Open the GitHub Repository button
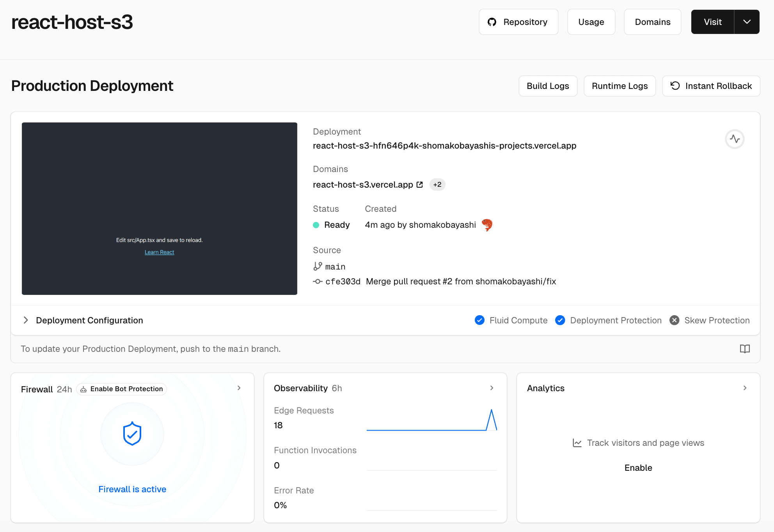Viewport: 774px width, 532px height. click(518, 22)
